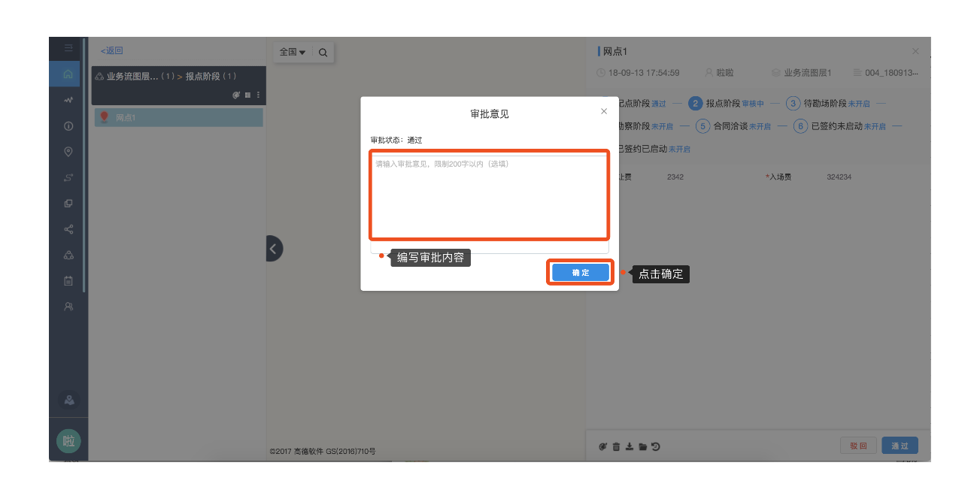Collapse the left panel with arrow handle
The image size is (980, 499).
point(274,248)
